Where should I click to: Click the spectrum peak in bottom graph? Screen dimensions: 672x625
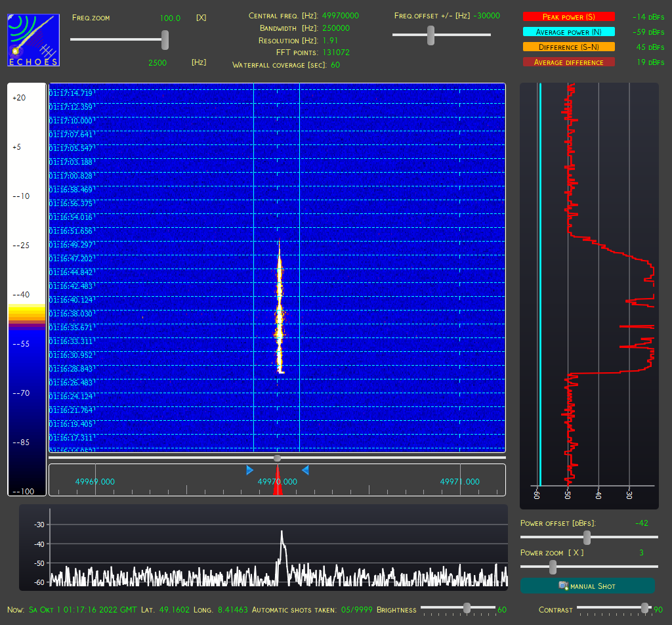point(282,532)
